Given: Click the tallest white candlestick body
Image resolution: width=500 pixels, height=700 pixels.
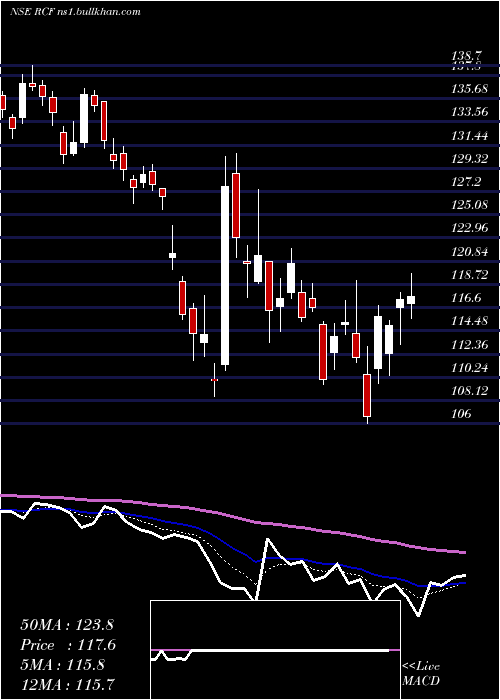Looking at the screenshot, I should point(225,275).
